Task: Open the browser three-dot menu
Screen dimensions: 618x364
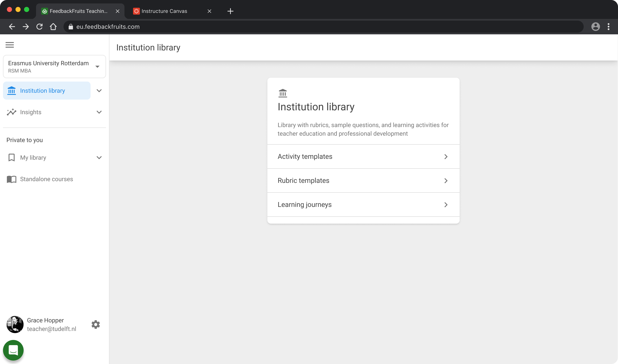Action: pos(608,26)
